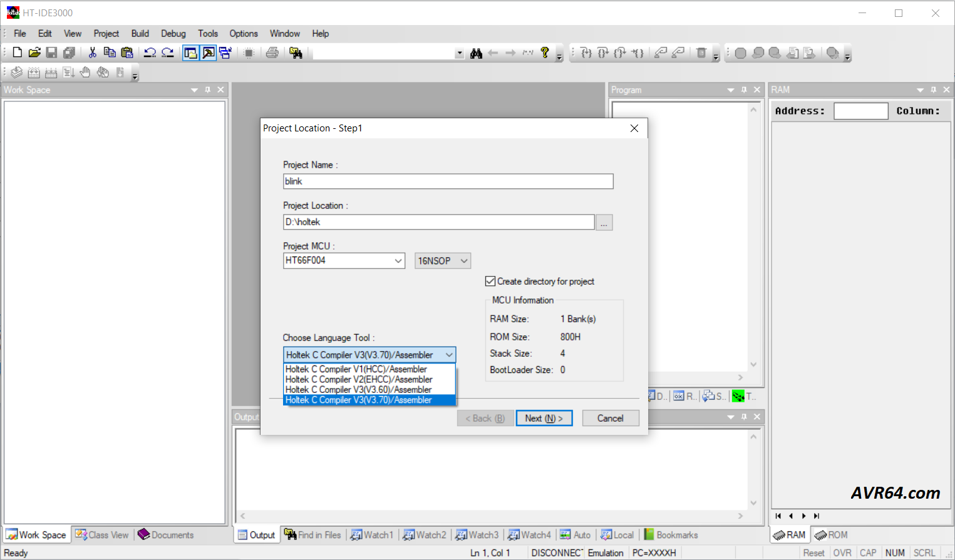Choose Holtek C Compiler V2(EHCC)/Assembler
The width and height of the screenshot is (955, 560).
click(x=359, y=379)
